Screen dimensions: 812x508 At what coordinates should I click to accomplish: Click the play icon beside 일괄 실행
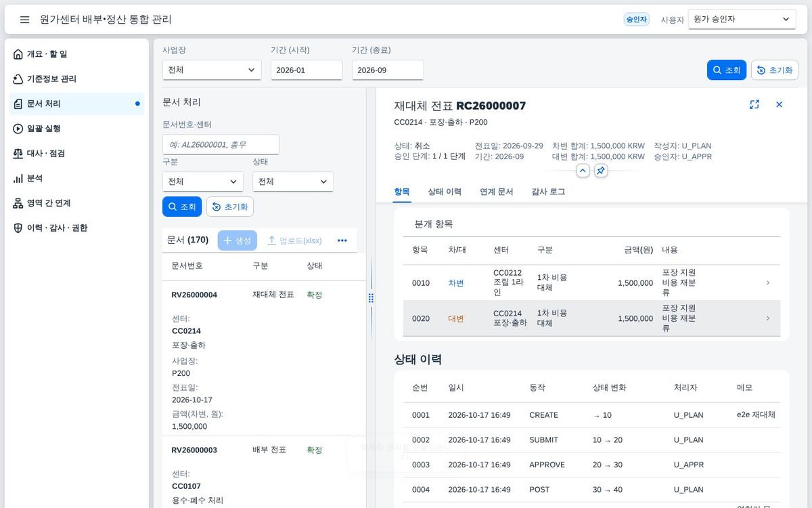click(x=18, y=129)
